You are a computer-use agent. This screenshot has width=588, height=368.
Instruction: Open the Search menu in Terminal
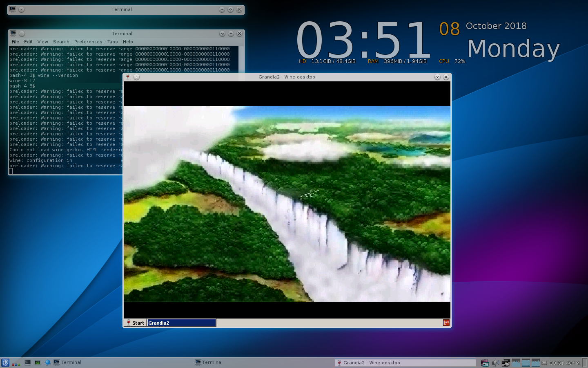coord(61,42)
